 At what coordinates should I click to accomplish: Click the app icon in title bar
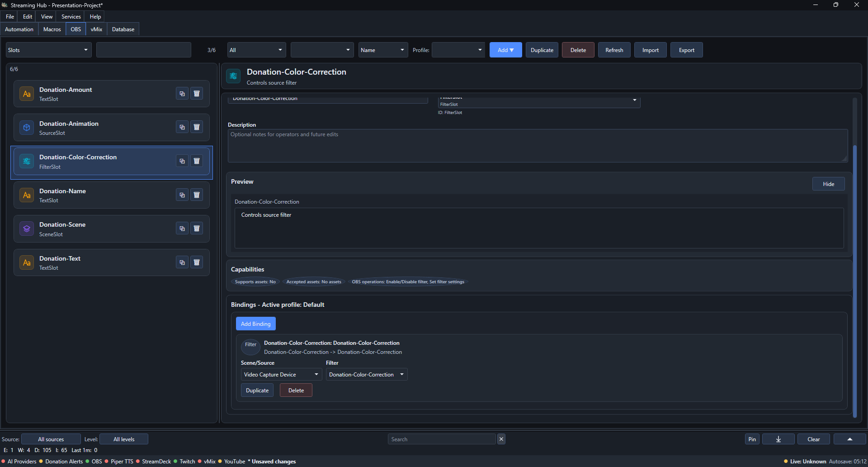(x=5, y=5)
